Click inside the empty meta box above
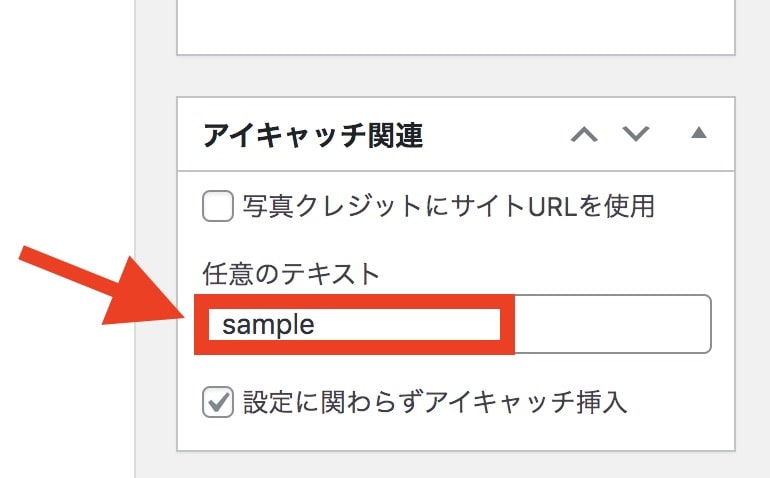Viewport: 770px width, 478px height. pos(456,25)
